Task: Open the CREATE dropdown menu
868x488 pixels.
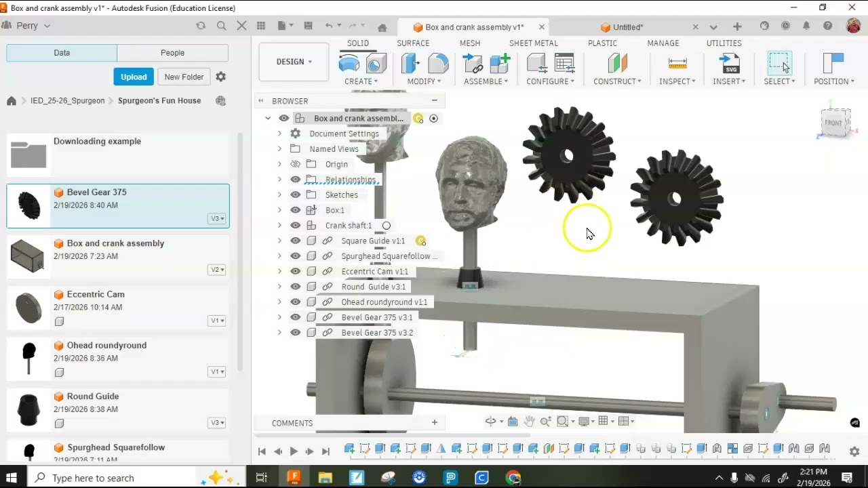Action: (361, 81)
